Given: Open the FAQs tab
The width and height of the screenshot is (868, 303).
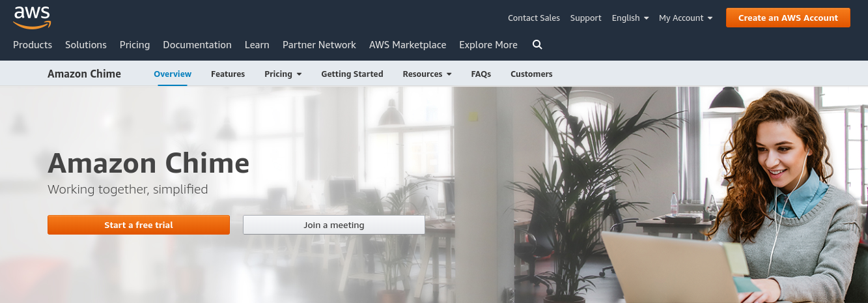Looking at the screenshot, I should click(481, 74).
